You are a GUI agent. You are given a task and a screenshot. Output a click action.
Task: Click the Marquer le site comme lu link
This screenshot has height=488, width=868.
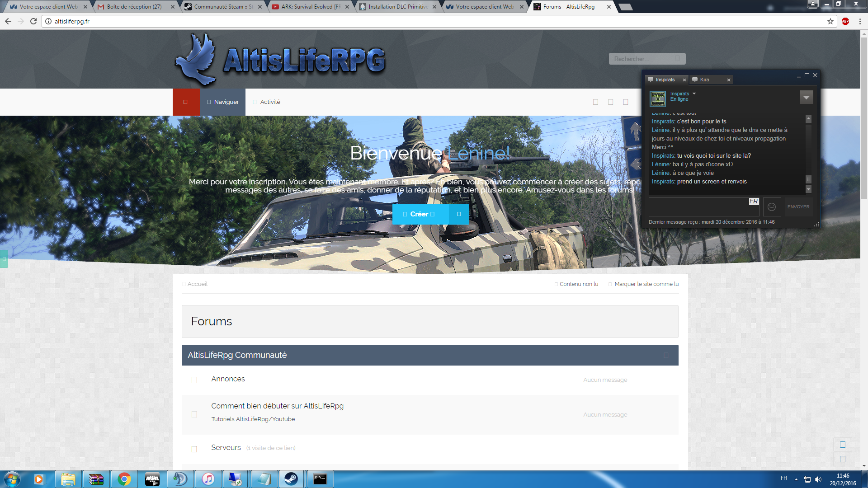646,284
